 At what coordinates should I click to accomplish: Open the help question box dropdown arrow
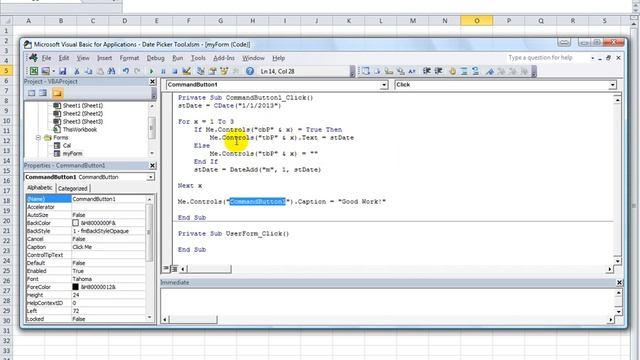tap(592, 58)
